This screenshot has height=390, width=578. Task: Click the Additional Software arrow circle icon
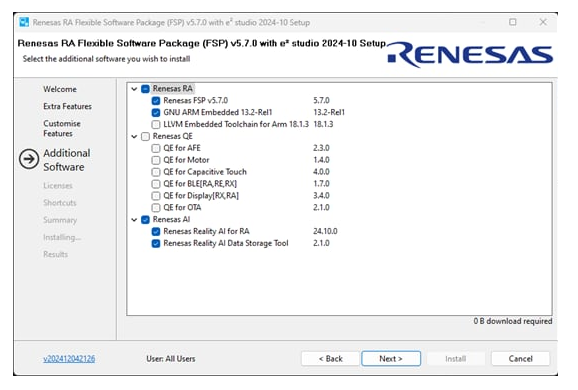29,159
